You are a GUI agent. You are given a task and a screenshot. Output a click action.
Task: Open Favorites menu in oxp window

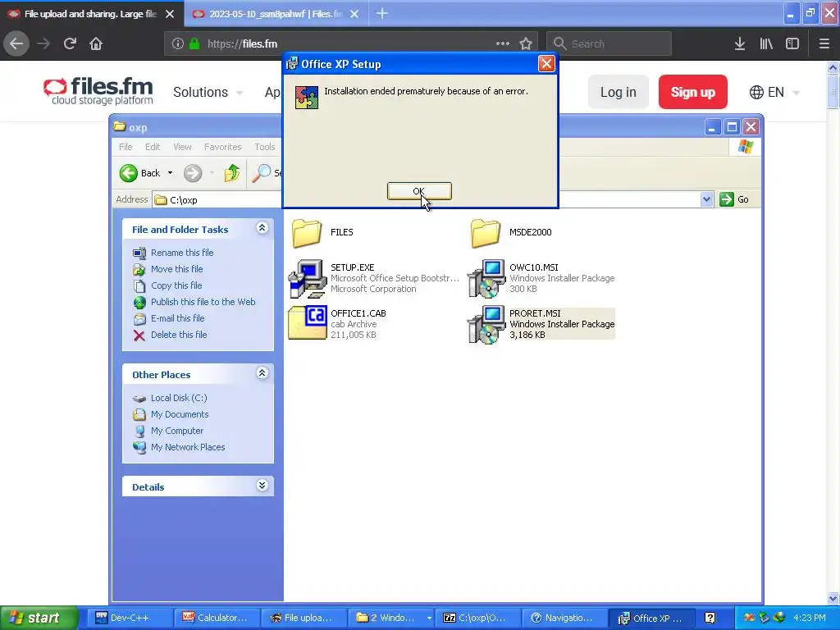pos(222,147)
